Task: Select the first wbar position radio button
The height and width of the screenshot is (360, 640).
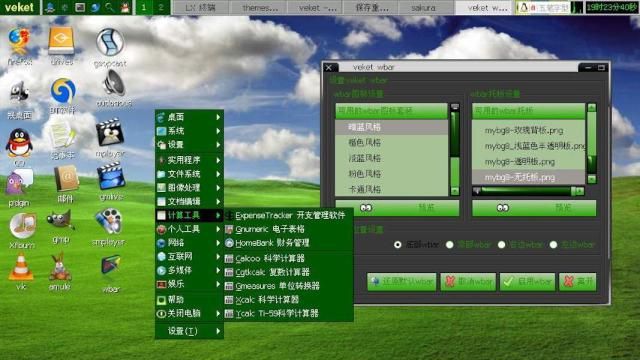Action: point(398,244)
